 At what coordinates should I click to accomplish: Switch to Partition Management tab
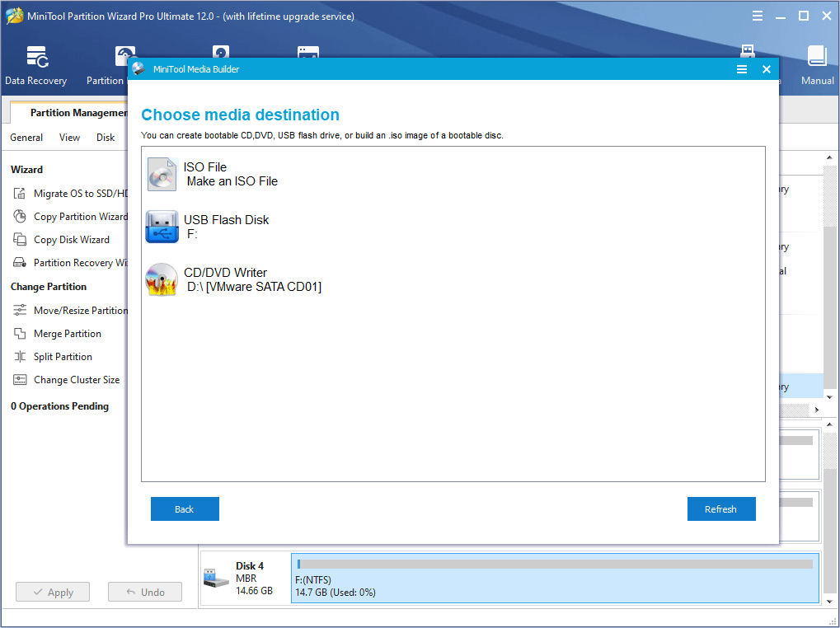point(69,112)
